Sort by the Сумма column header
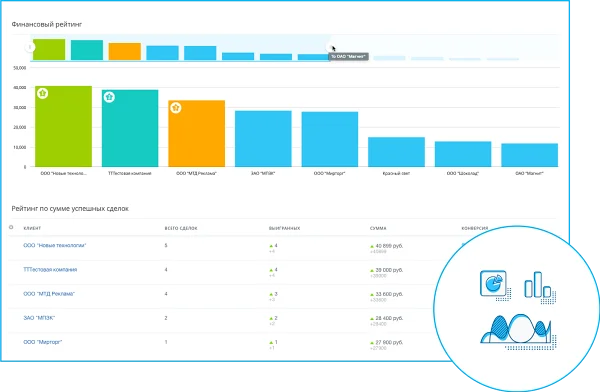 [378, 228]
